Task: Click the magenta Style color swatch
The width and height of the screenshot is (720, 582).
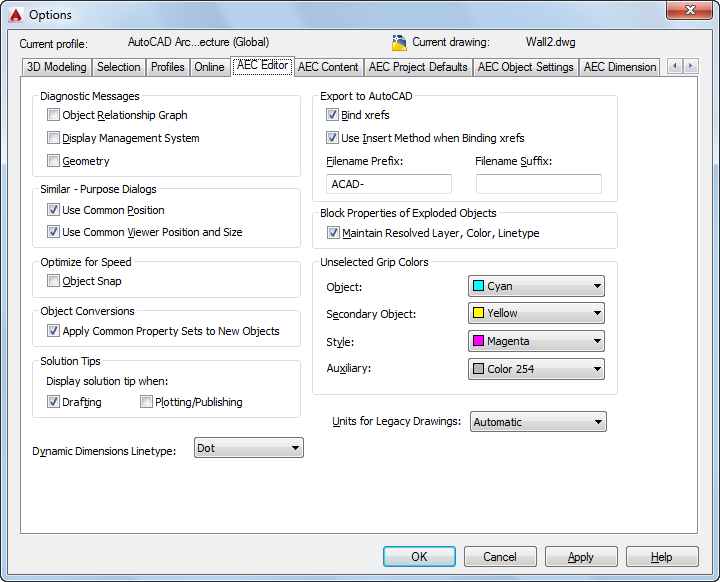Action: coord(478,341)
